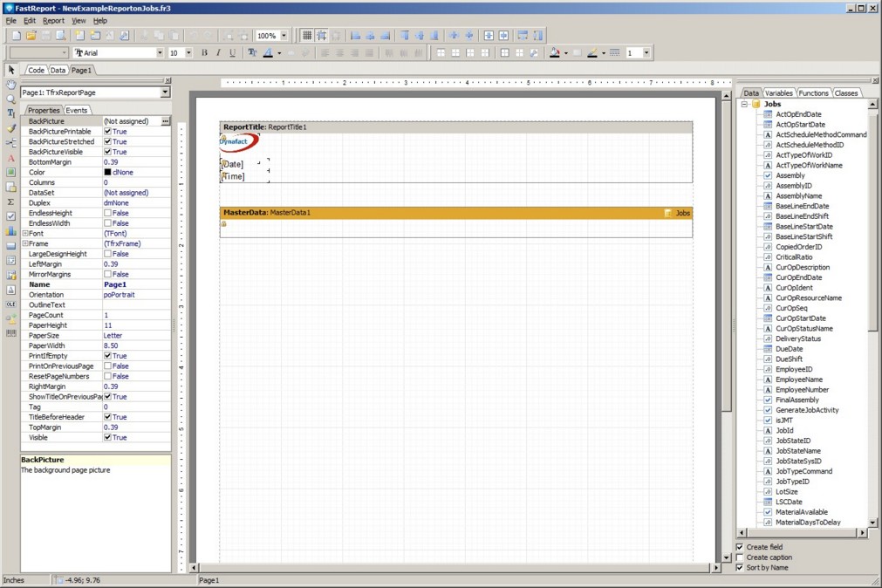This screenshot has width=882, height=588.
Task: Toggle the BackPicturePrintable checkbox
Action: click(x=108, y=132)
